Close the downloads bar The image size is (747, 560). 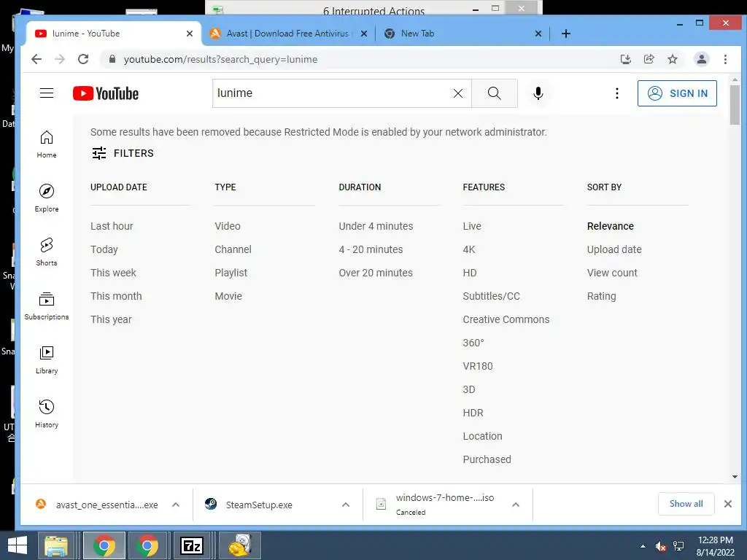(x=728, y=504)
